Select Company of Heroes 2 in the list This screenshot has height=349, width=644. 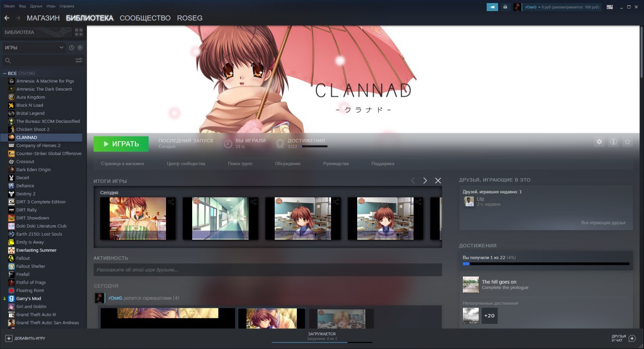coord(41,146)
